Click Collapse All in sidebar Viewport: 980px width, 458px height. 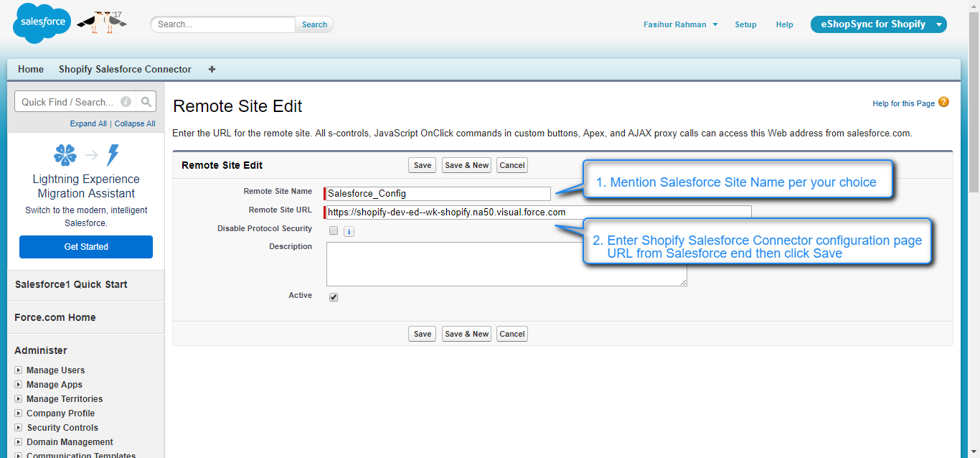coord(135,123)
